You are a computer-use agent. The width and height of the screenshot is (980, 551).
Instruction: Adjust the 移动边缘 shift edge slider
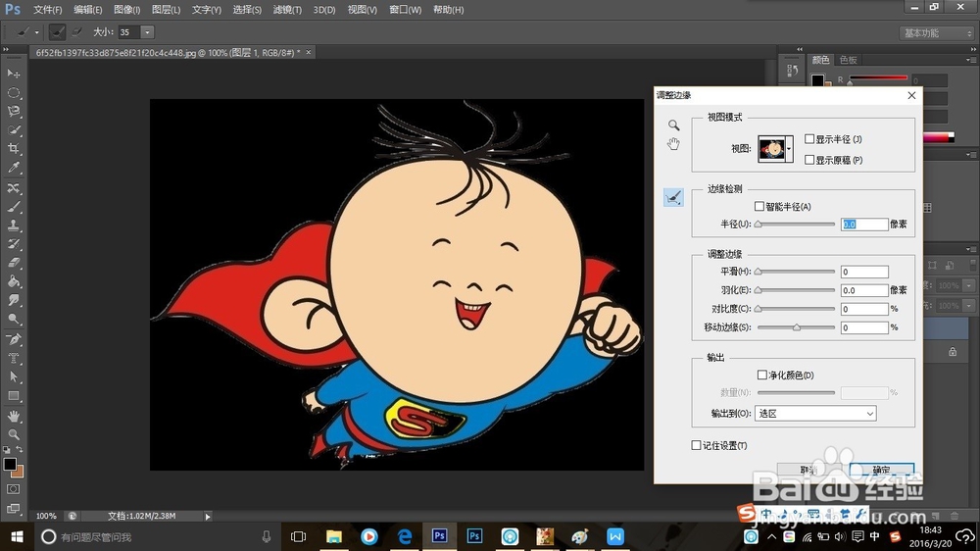coord(796,327)
